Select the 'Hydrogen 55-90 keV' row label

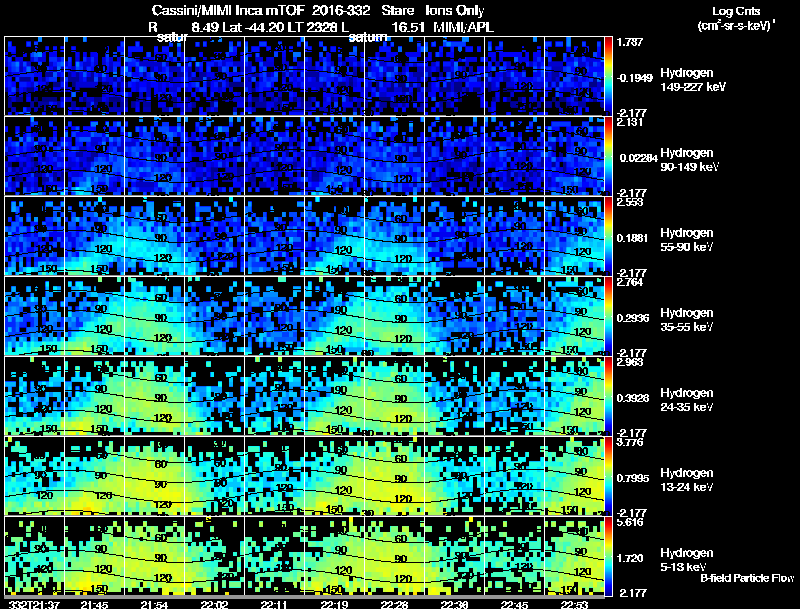687,240
